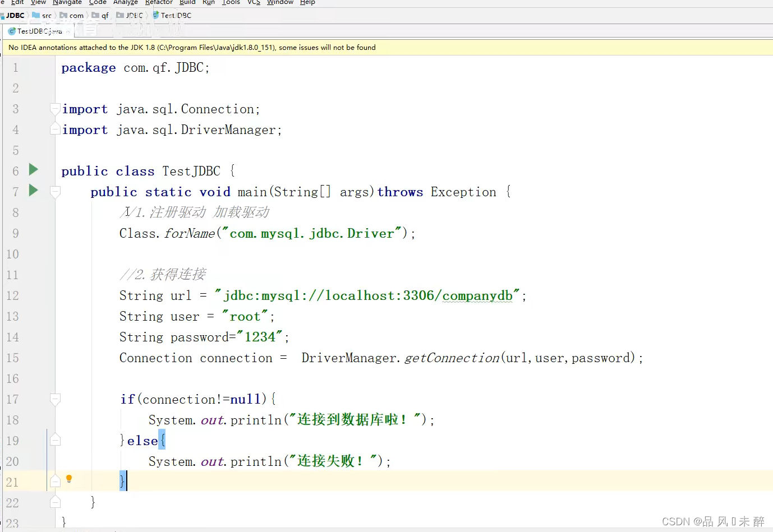
Task: Click 'String user' declaration on line 13
Action: pos(159,316)
